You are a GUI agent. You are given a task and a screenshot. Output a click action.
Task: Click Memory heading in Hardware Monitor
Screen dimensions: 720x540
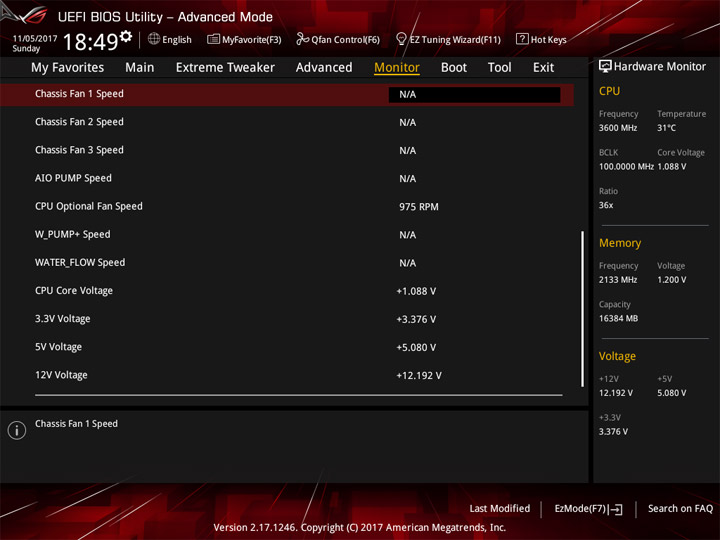[620, 243]
